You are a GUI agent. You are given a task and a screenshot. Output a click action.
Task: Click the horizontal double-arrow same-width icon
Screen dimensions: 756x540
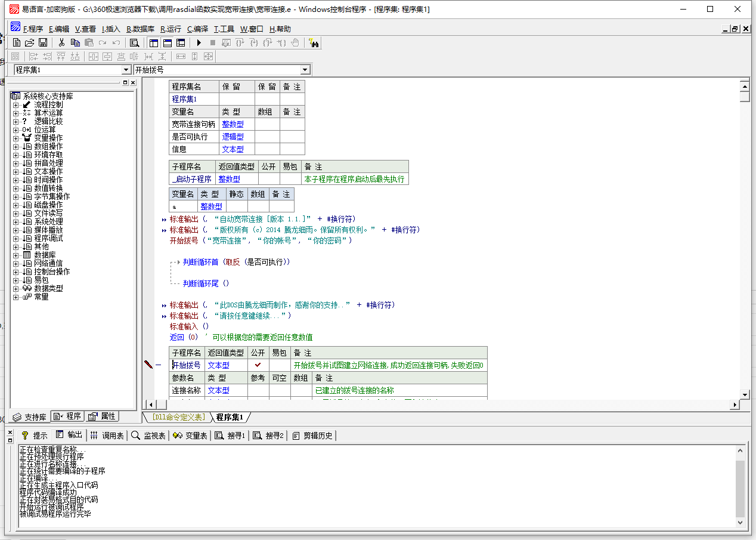[x=181, y=56]
